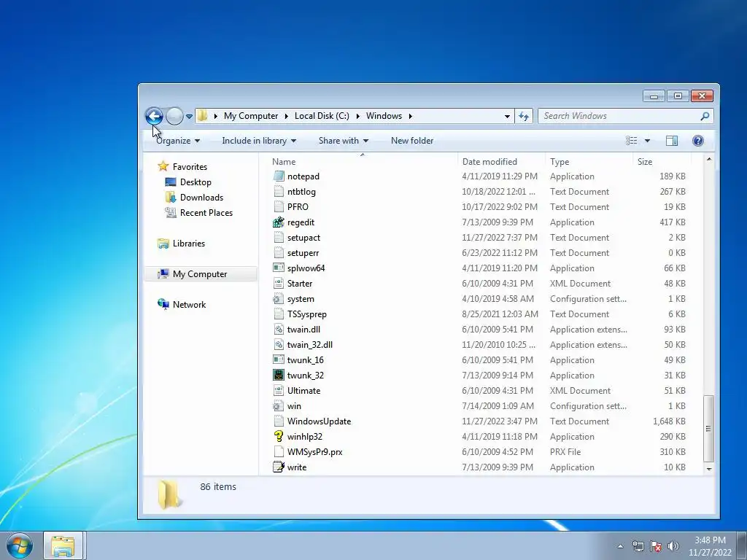Select the regedit application icon
The height and width of the screenshot is (560, 747).
point(278,222)
